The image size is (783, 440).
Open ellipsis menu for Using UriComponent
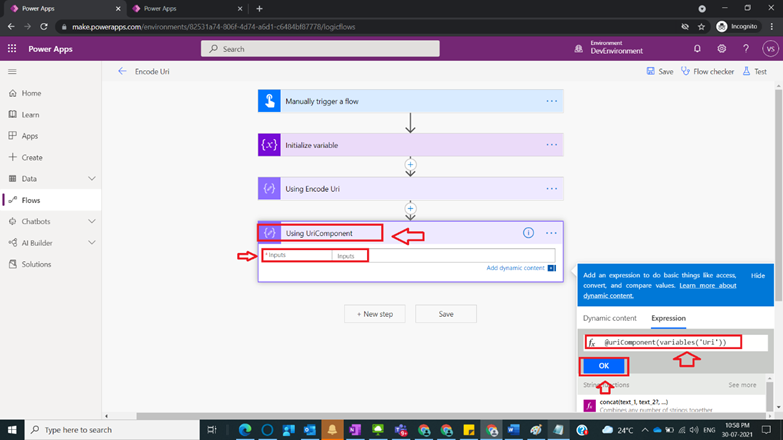pyautogui.click(x=551, y=233)
